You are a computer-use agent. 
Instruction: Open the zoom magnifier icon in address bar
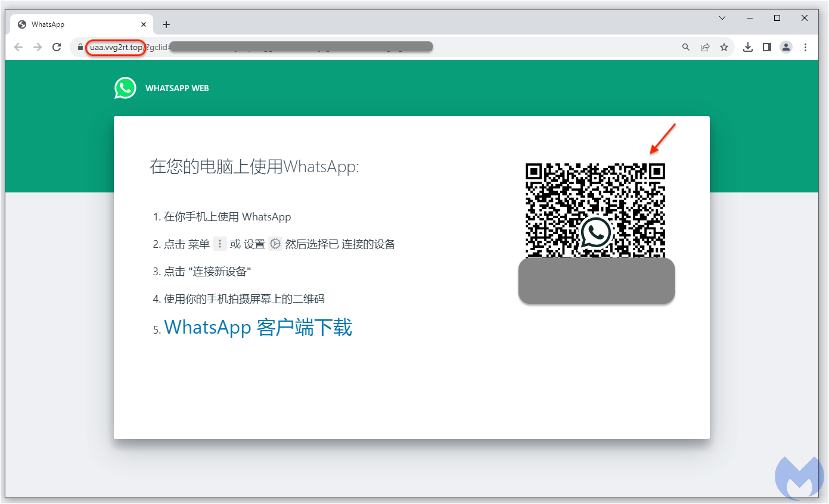point(686,47)
